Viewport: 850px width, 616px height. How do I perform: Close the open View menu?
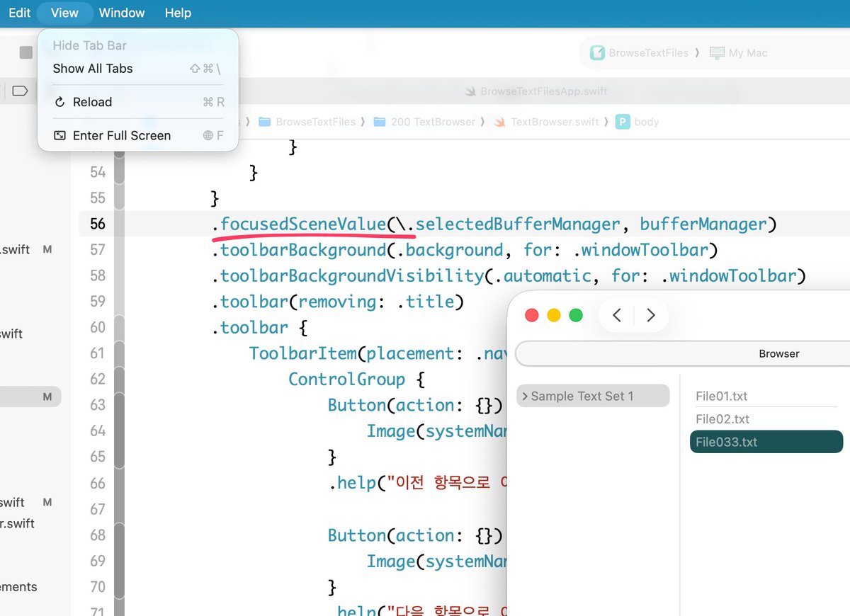point(64,13)
